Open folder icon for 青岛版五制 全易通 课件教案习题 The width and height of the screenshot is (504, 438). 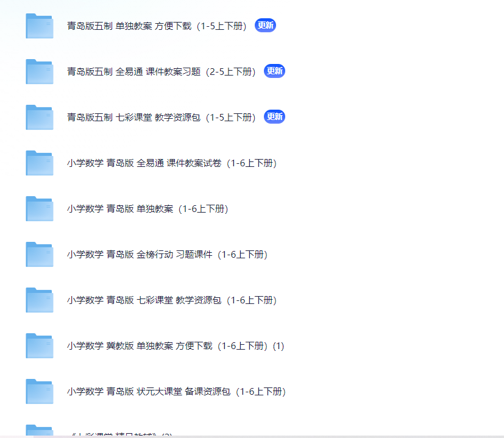(x=40, y=72)
